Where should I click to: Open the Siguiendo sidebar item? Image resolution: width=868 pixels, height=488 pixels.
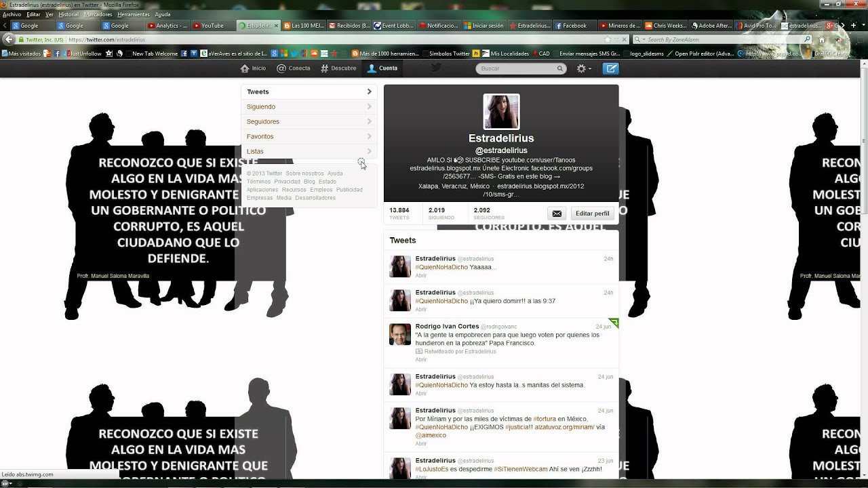309,106
